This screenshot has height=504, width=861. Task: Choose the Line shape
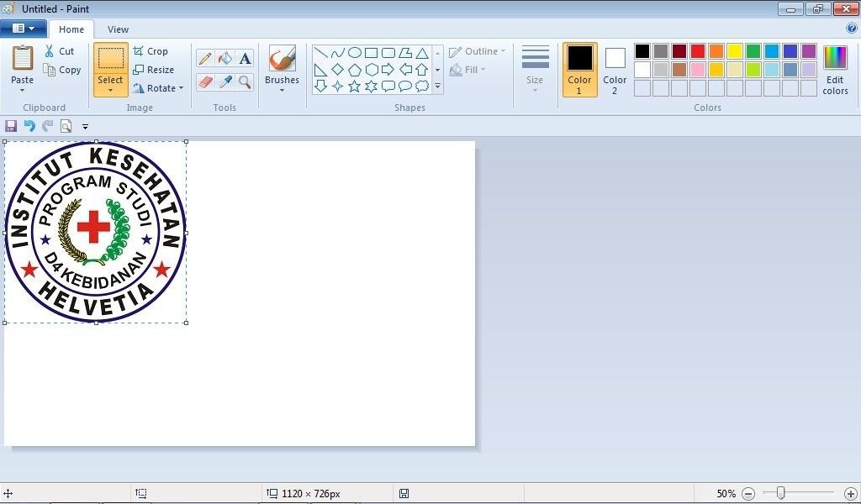321,53
